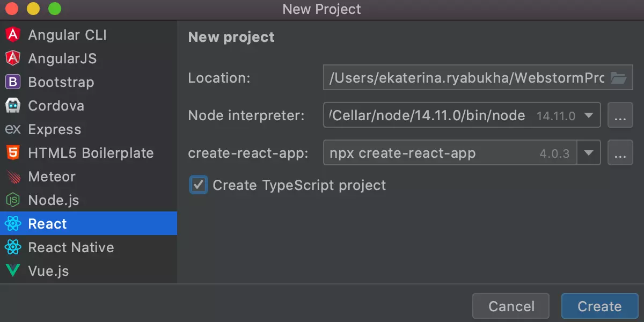Expand the create-react-app dropdown
Screen dimensions: 644x322
(x=589, y=153)
